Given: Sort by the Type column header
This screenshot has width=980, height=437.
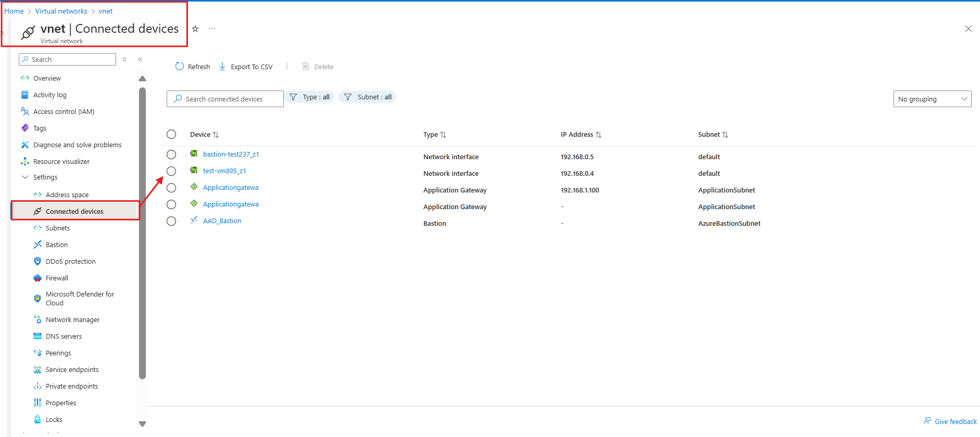Looking at the screenshot, I should [x=435, y=134].
